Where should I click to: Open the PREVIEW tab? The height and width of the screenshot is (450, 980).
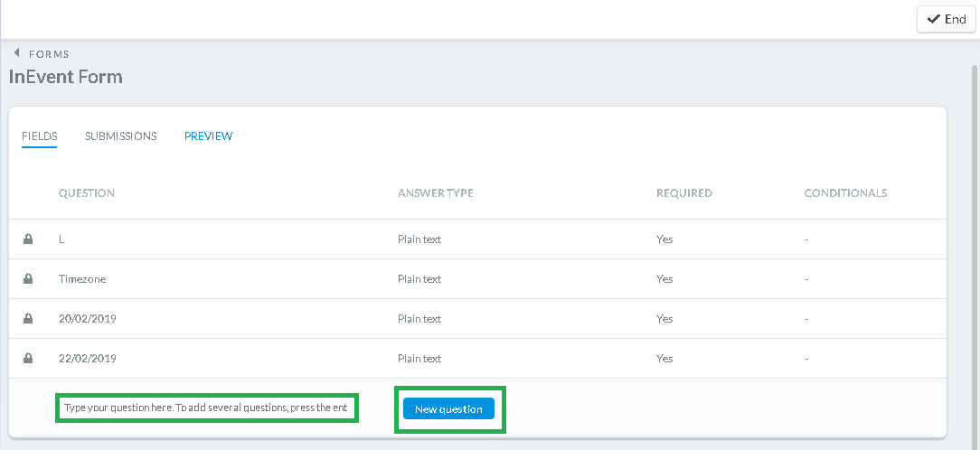(208, 136)
